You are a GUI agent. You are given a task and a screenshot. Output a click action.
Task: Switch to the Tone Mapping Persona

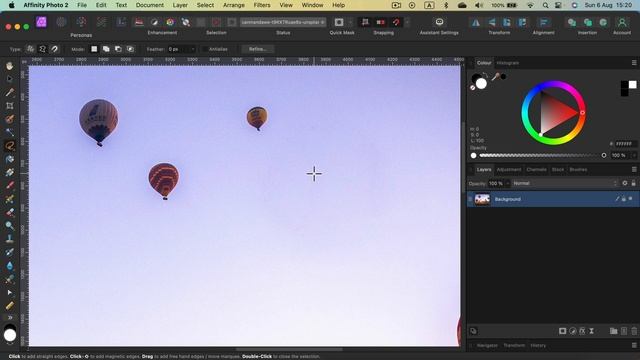[101, 22]
